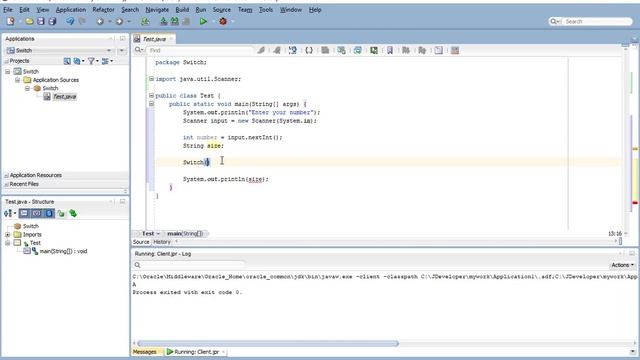Click the green Run button
The image size is (640, 360).
pyautogui.click(x=203, y=21)
